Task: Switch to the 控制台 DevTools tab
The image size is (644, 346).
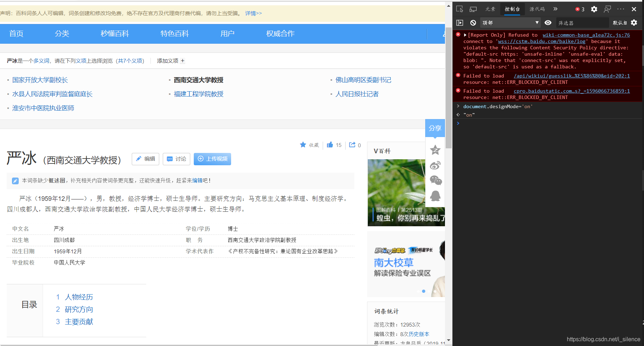Action: (x=512, y=9)
